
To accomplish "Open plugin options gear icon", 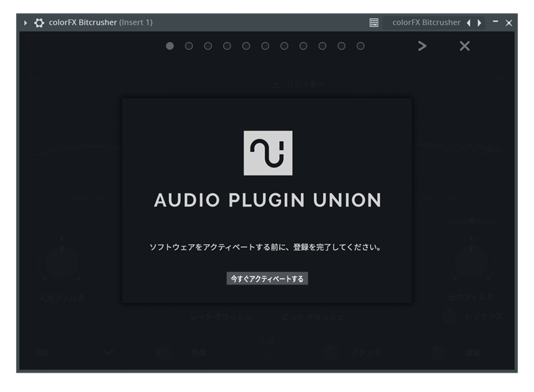I will tap(39, 23).
